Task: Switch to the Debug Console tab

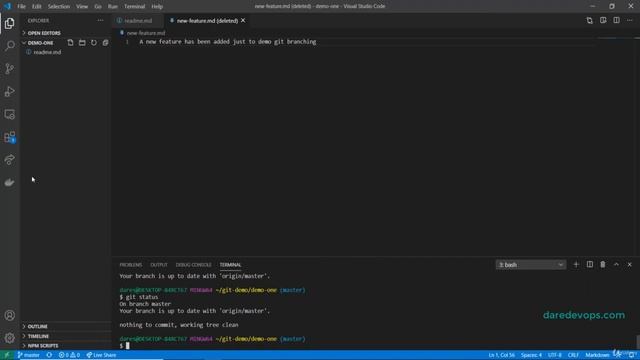Action: point(193,264)
